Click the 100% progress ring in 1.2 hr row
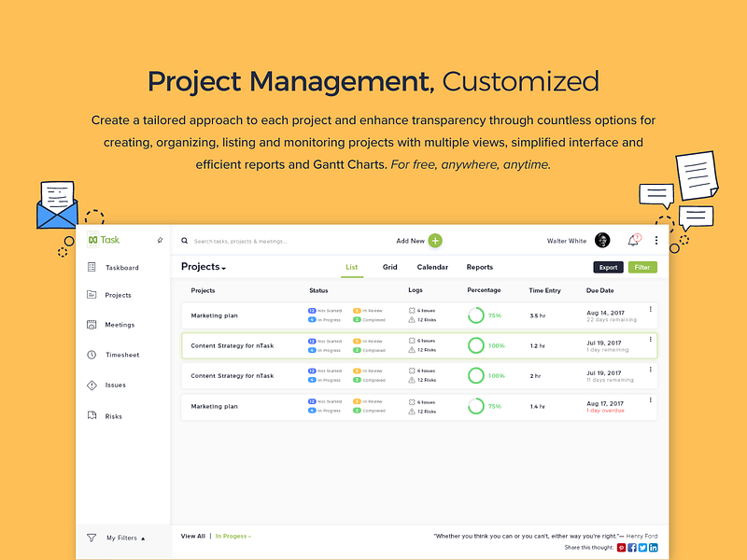This screenshot has width=747, height=560. pos(475,345)
